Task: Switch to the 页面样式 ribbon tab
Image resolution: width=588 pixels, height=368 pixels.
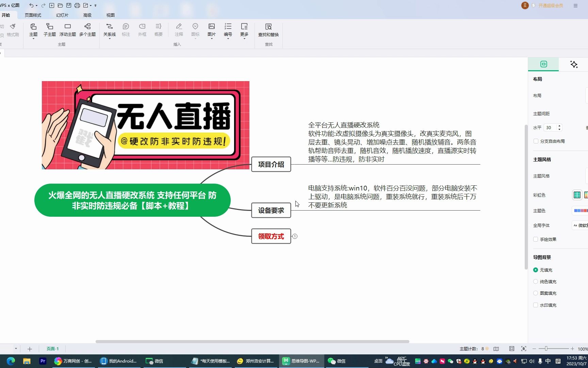Action: coord(33,15)
